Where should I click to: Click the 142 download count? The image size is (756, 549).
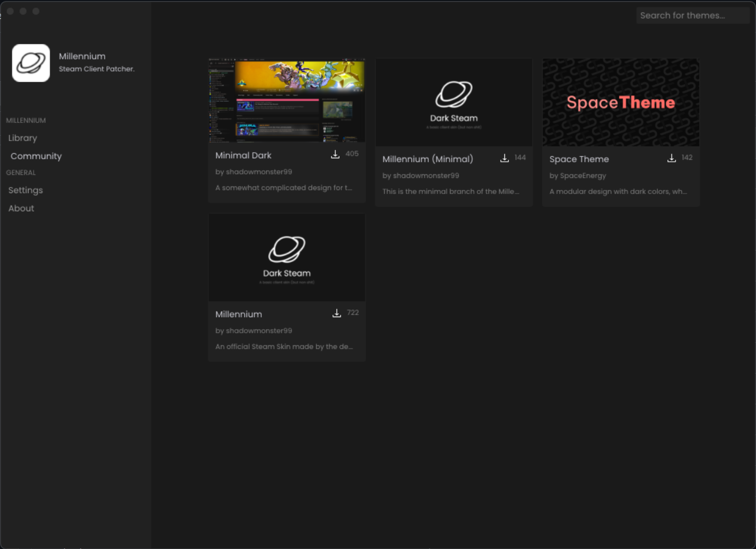687,158
